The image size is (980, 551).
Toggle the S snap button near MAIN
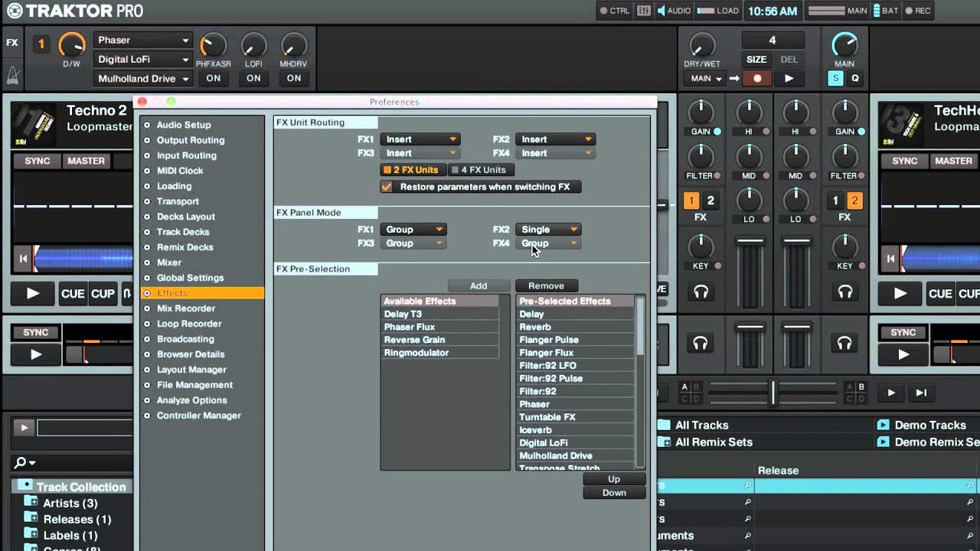tap(835, 78)
